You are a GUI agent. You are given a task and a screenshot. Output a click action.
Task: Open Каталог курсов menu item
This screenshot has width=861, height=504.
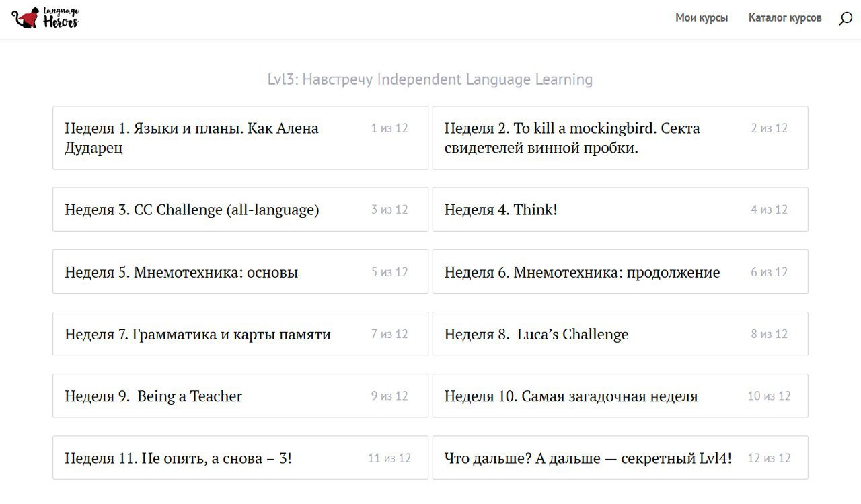coord(785,18)
